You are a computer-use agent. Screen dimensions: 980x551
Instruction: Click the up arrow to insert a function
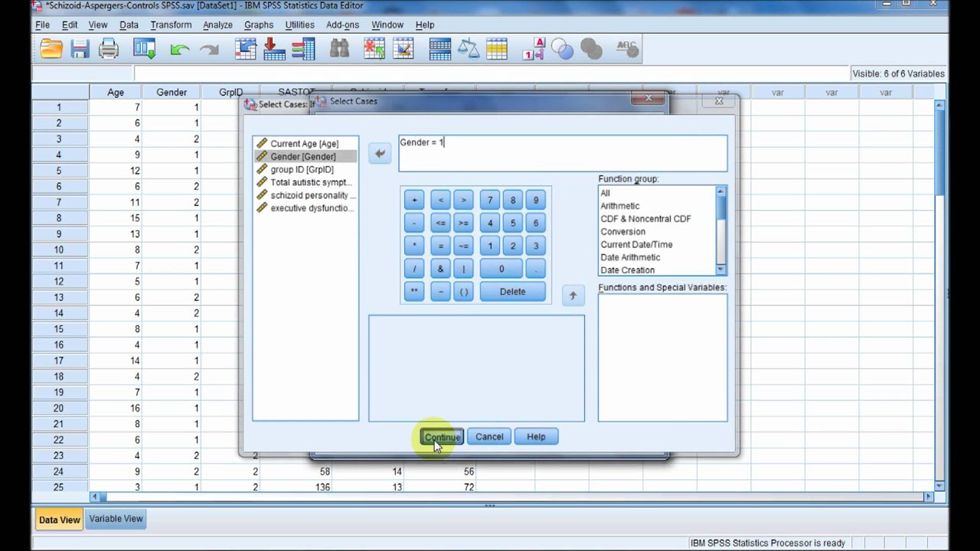pyautogui.click(x=573, y=295)
